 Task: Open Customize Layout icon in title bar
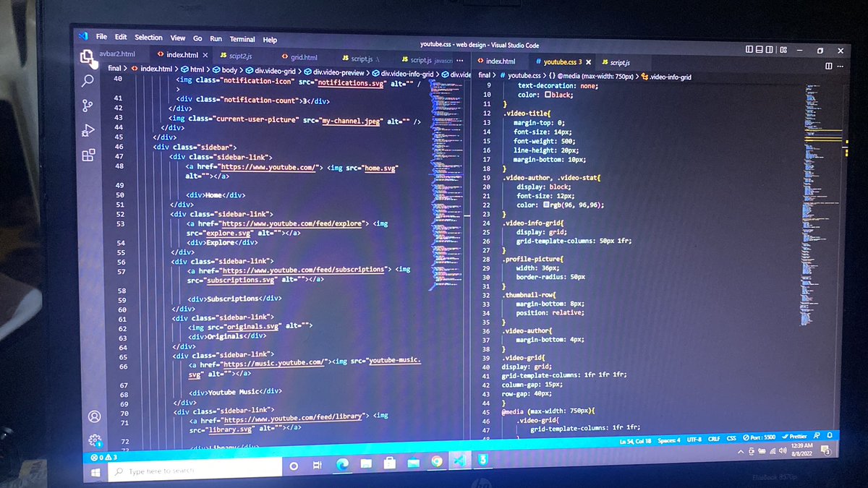(782, 50)
